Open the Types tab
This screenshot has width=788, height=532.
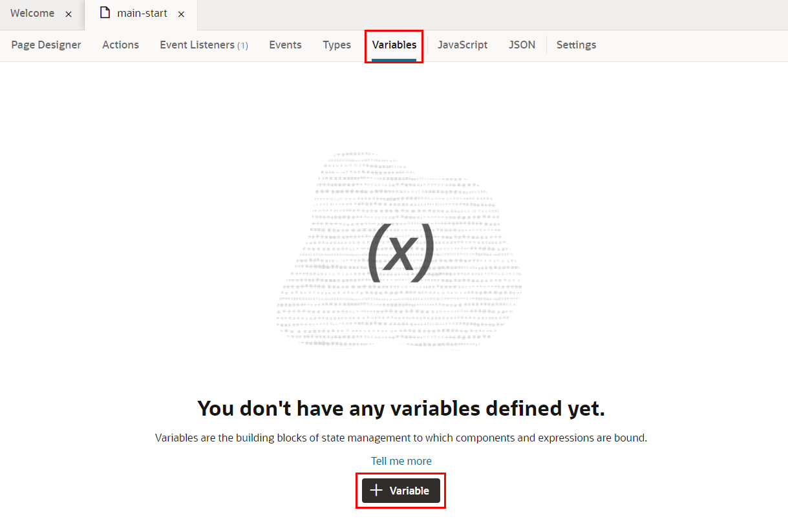click(337, 45)
